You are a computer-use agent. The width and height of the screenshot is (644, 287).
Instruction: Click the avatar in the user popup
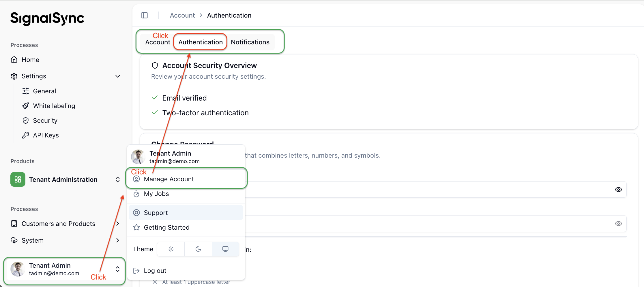click(x=138, y=157)
